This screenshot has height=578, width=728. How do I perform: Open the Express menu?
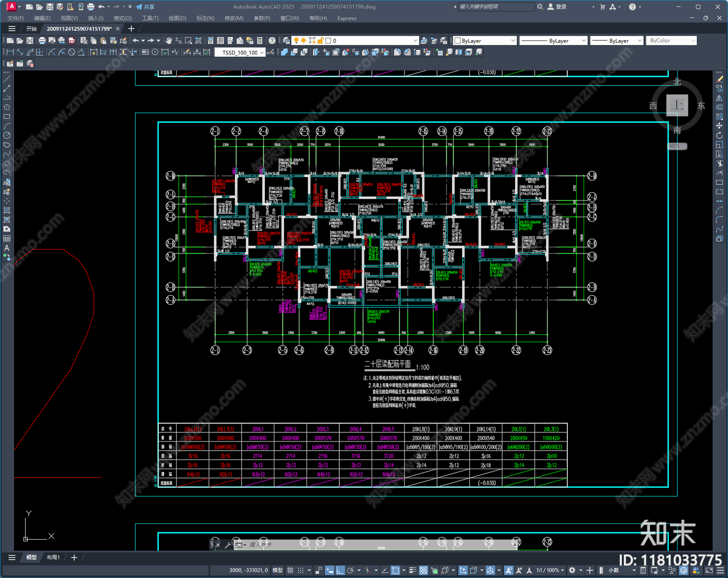[347, 18]
